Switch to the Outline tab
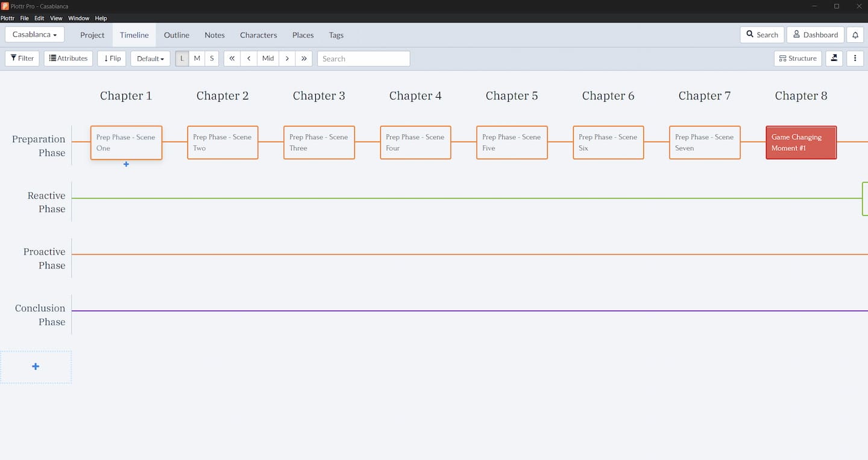868x460 pixels. (x=176, y=35)
